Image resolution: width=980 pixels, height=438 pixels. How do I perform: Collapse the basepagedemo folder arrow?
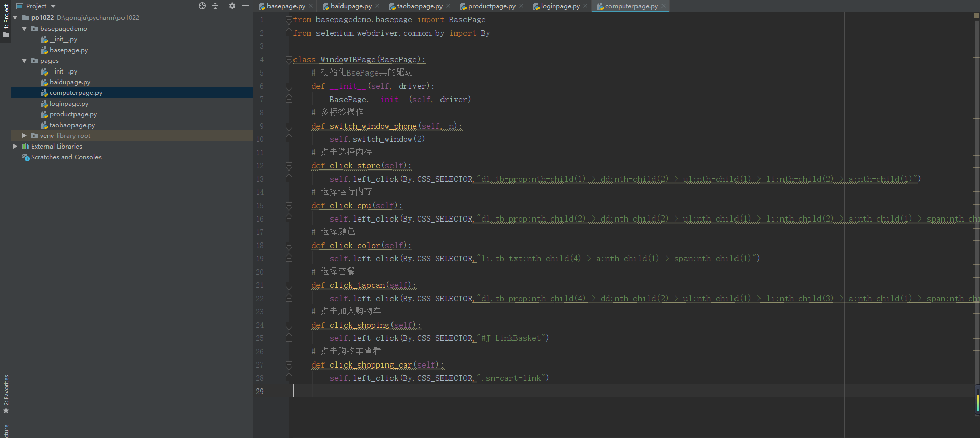[24, 29]
